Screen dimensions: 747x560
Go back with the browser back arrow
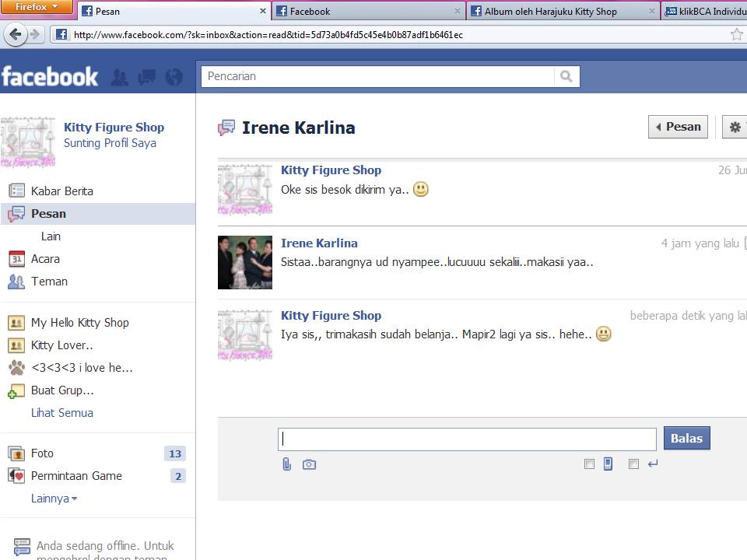tap(16, 34)
